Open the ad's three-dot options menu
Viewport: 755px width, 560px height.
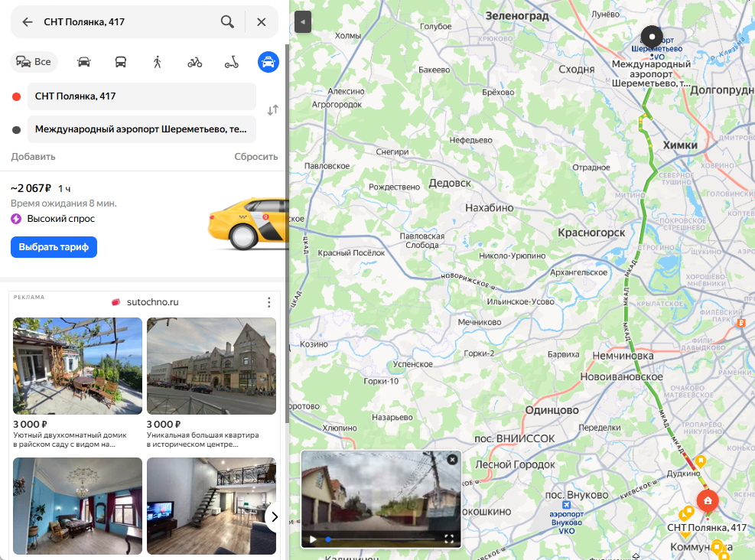coord(268,302)
